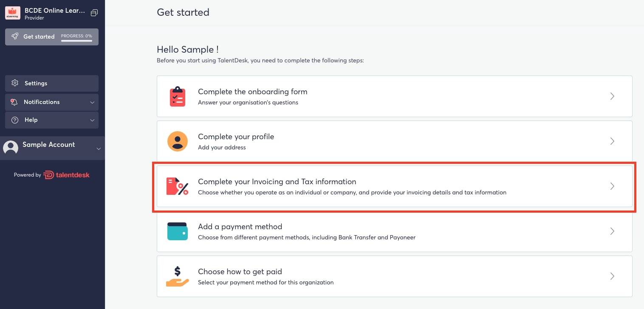
Task: Click the teal wallet payment icon
Action: click(x=178, y=231)
